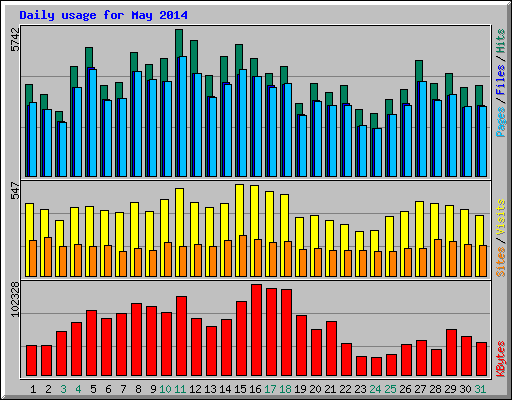Click day label 14 on the x-axis
The image size is (512, 400).
click(x=225, y=389)
